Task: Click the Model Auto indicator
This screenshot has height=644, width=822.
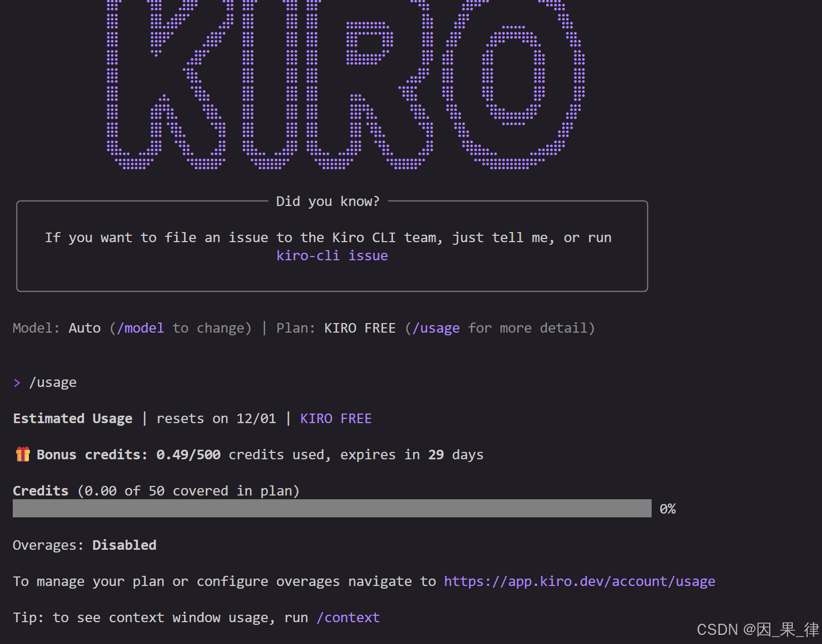Action: tap(84, 328)
